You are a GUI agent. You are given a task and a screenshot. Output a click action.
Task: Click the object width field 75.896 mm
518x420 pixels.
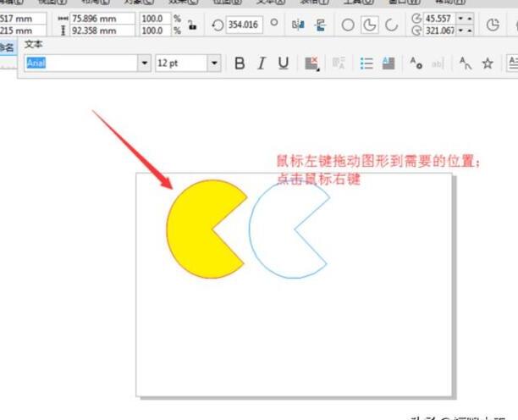[x=102, y=19]
